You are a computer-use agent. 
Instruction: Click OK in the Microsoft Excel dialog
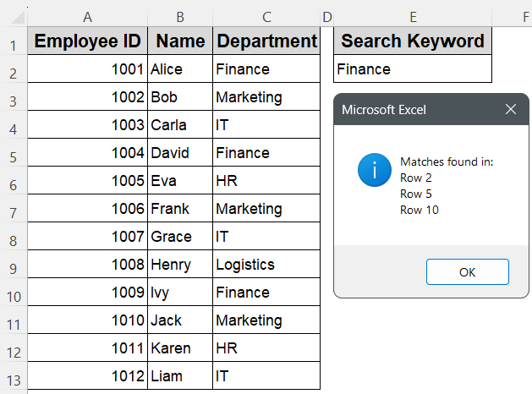tap(467, 272)
